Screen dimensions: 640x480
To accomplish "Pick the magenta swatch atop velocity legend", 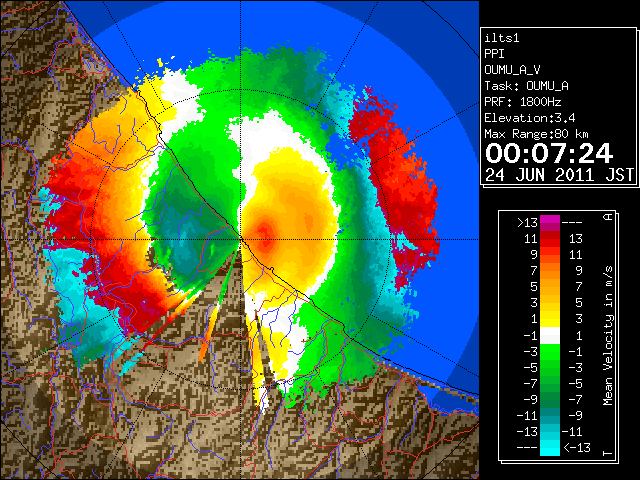I will (x=550, y=220).
